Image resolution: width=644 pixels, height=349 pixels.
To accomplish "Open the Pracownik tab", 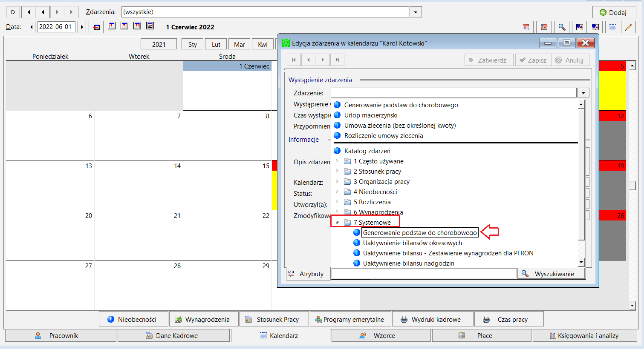I will point(61,335).
